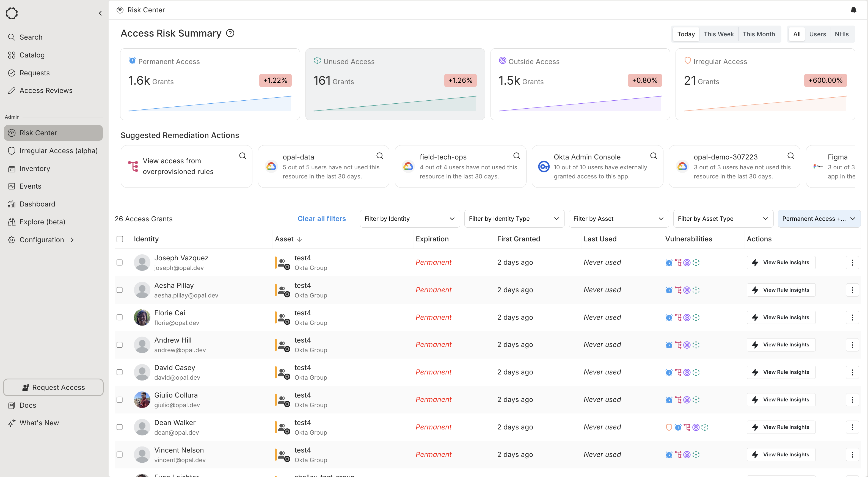The image size is (868, 477).
Task: Open Inventory from the sidebar
Action: (35, 169)
